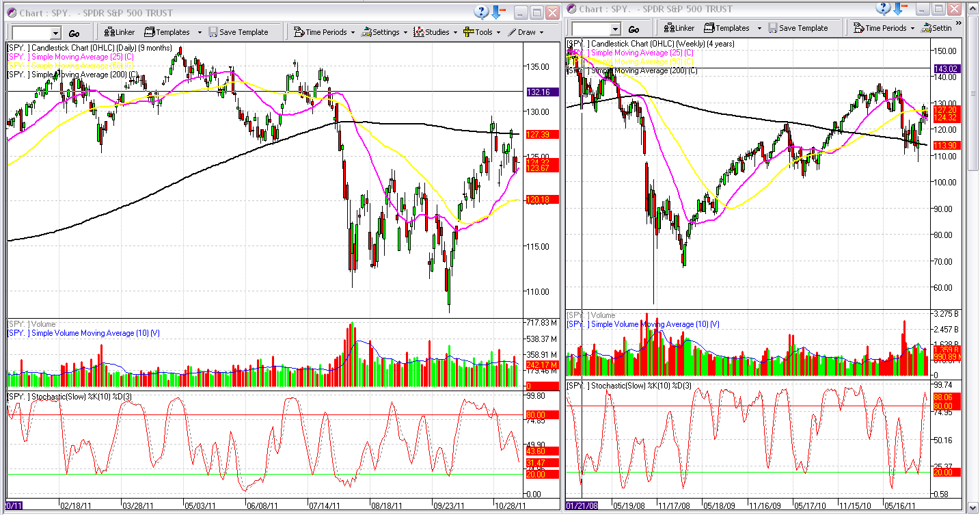Click the Tools icon in the daily chart
The image size is (980, 515).
point(469,32)
